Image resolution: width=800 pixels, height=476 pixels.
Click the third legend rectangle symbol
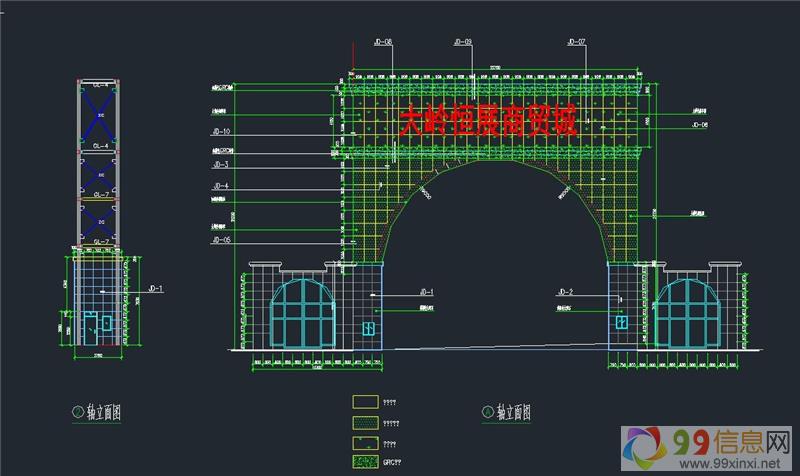click(365, 442)
